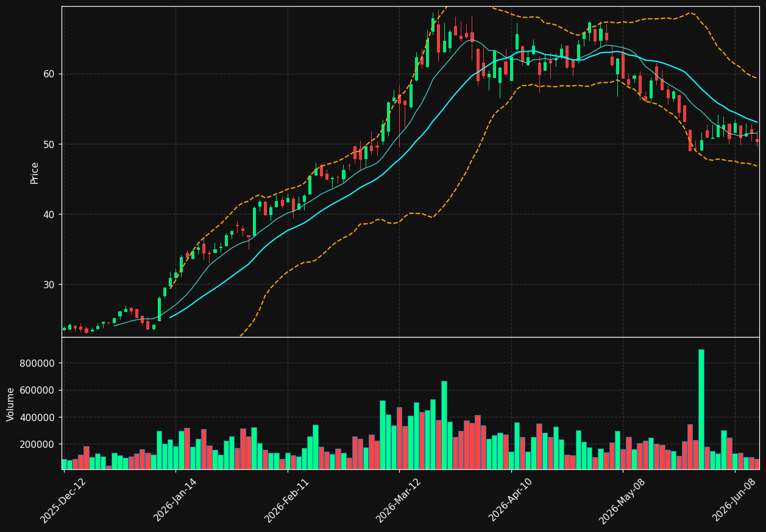Click the date label 2026-Mar-12
The width and height of the screenshot is (766, 532).
(398, 500)
